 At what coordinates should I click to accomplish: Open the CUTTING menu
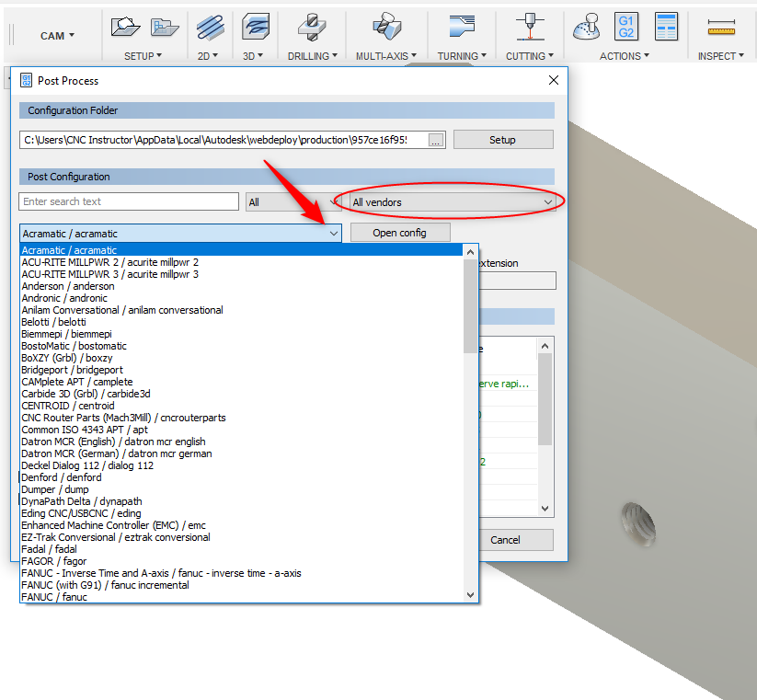(530, 56)
